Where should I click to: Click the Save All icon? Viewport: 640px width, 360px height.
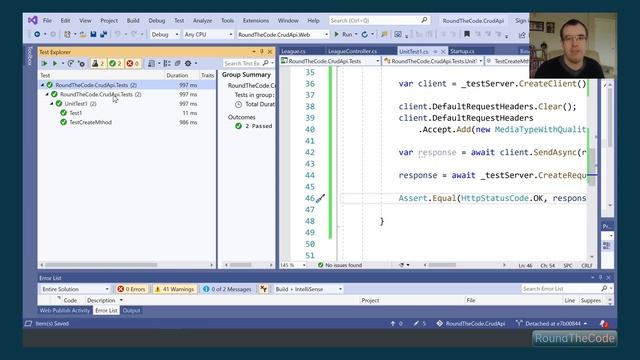103,34
